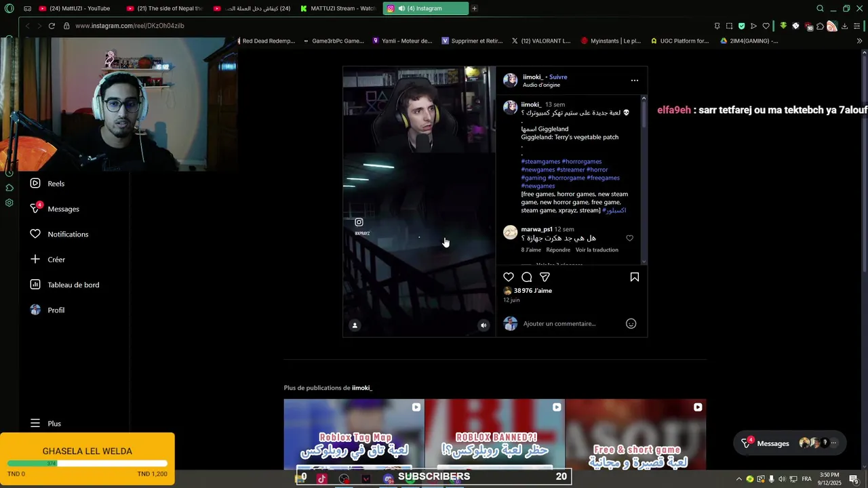This screenshot has width=868, height=488.
Task: Expand the bookmarks overflow chevron
Action: point(859,41)
